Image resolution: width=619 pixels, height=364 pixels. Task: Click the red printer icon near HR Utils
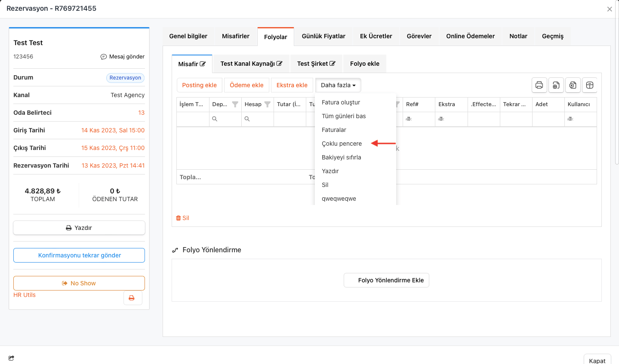[132, 298]
